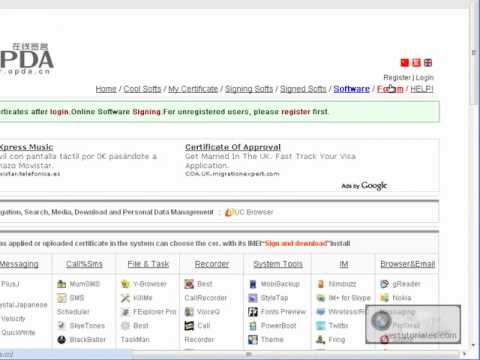The width and height of the screenshot is (480, 360).
Task: Open the Messaging category heading
Action: pyautogui.click(x=19, y=264)
